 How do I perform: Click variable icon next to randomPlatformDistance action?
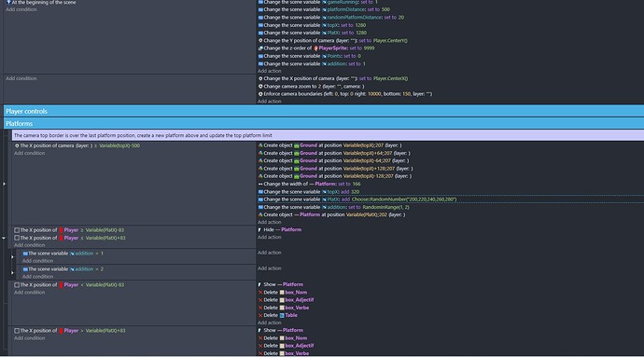324,17
